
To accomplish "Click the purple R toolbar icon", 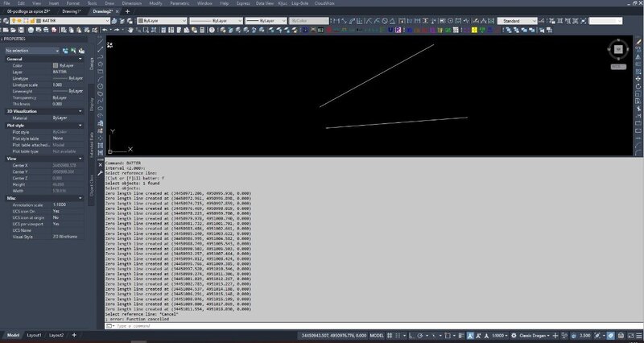I will tap(398, 30).
